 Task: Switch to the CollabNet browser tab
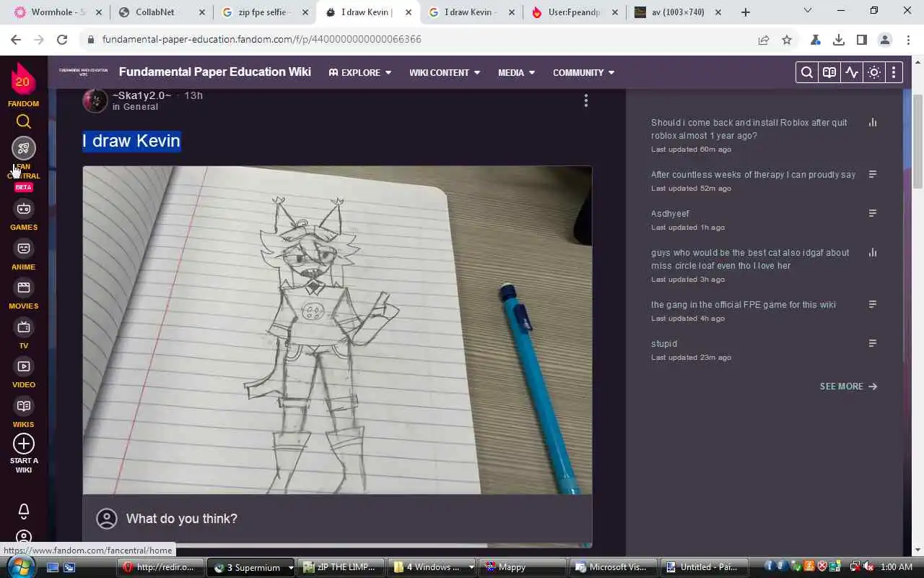(161, 12)
